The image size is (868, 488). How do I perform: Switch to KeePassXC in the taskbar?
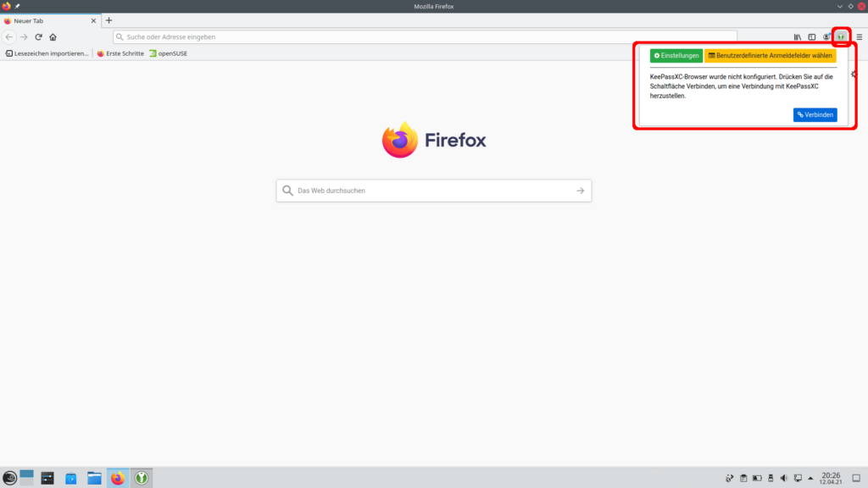click(x=142, y=478)
